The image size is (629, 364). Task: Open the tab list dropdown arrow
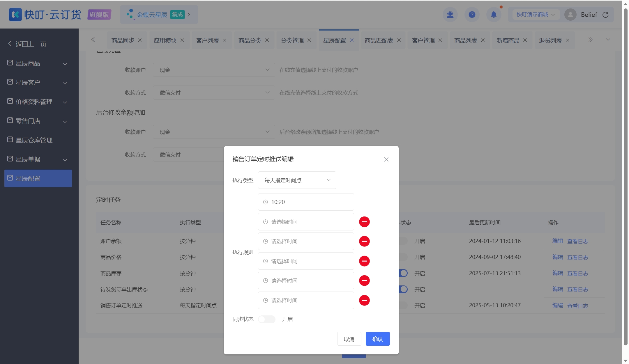(608, 40)
